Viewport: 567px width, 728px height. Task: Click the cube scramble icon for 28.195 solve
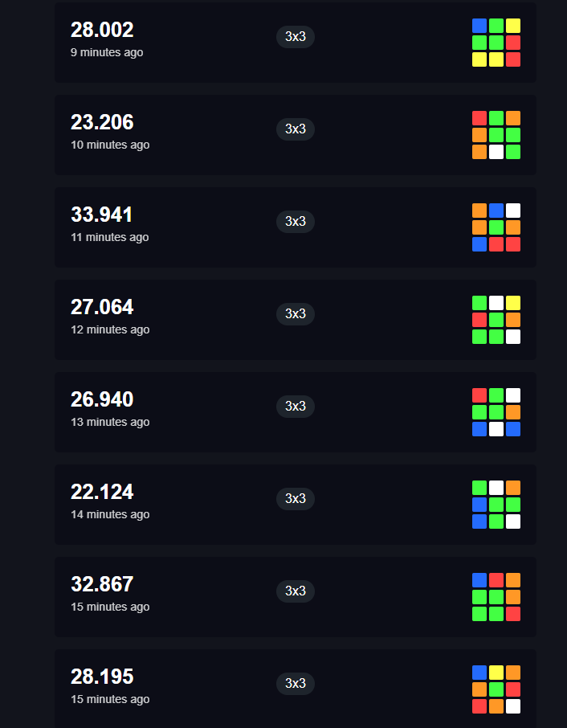[496, 689]
